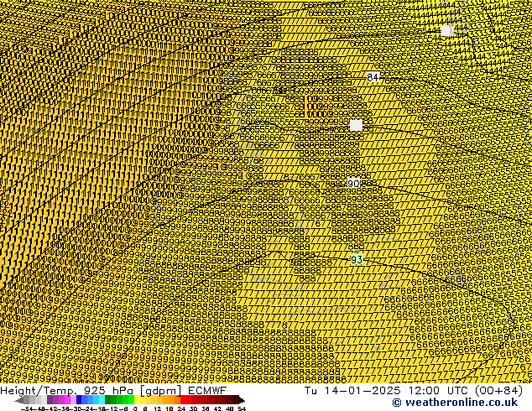
Task: Click the 24 value on the color scale
Action: point(181,409)
